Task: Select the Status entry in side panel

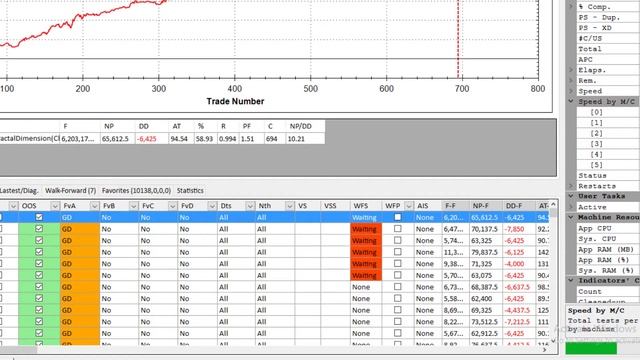Action: click(x=592, y=176)
